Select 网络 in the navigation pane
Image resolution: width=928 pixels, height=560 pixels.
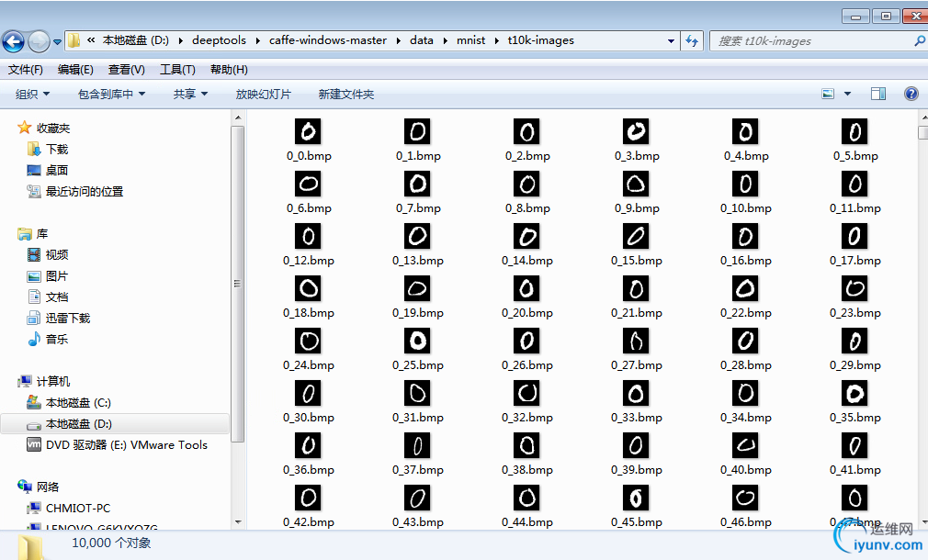coord(48,487)
